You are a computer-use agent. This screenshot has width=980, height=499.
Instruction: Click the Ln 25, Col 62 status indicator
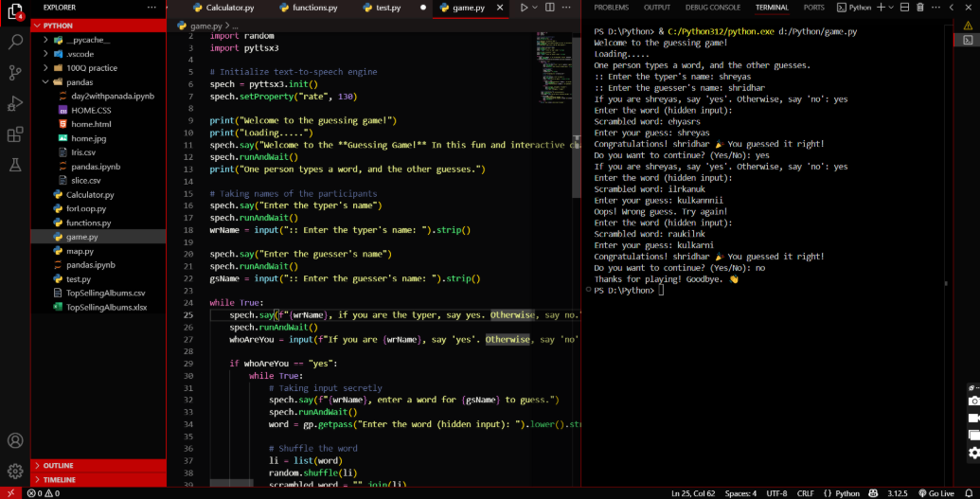click(x=694, y=493)
